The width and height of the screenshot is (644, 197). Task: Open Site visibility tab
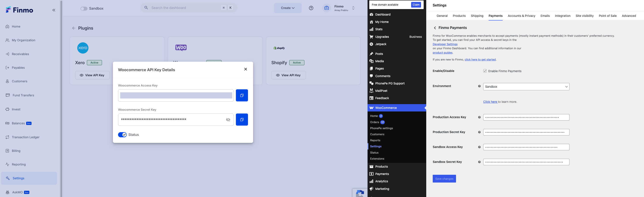point(584,16)
